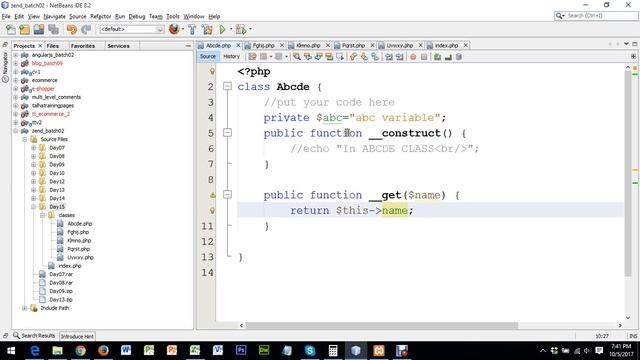Open the Navigate menu
The image size is (640, 360).
point(54,16)
